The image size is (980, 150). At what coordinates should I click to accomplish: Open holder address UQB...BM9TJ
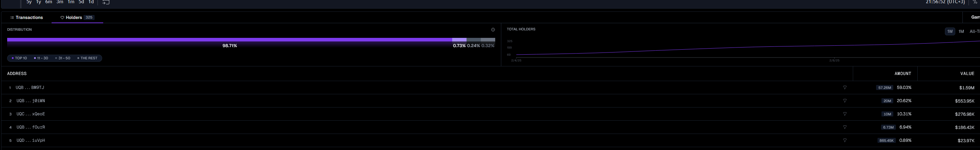[x=30, y=87]
